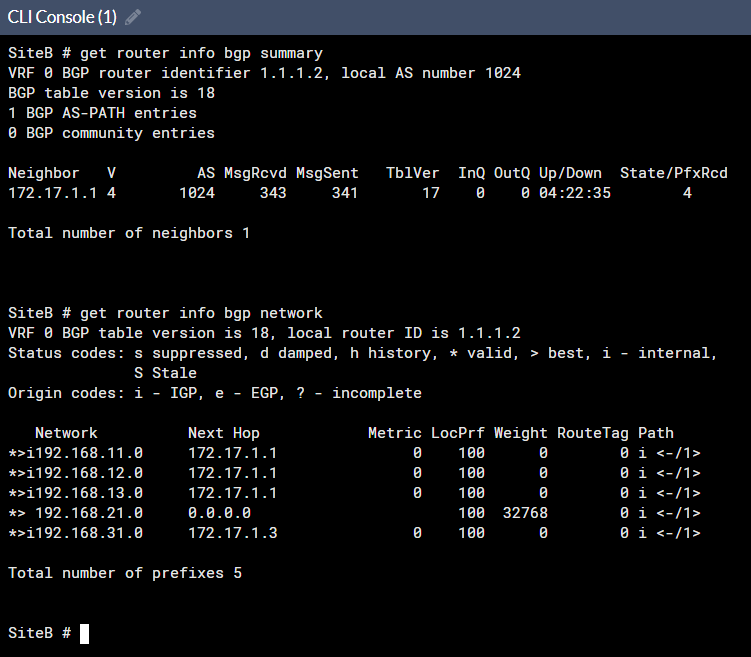Click the '1 BGP AS-PATH entries' line

pyautogui.click(x=102, y=113)
